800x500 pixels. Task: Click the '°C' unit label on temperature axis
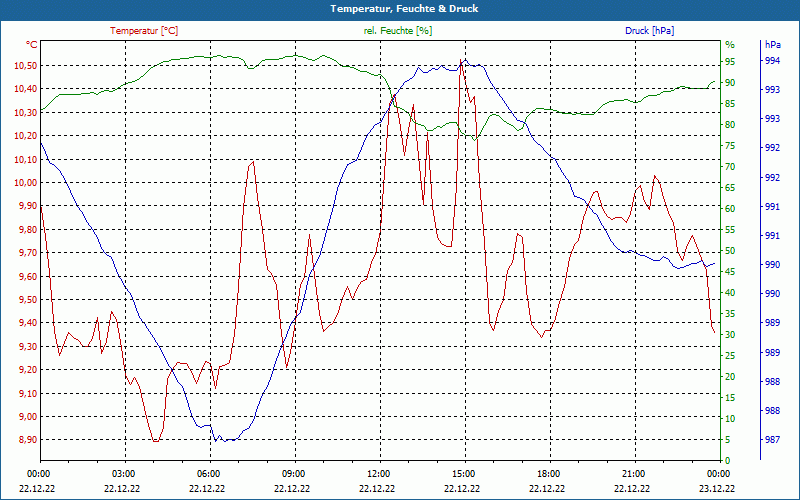tap(32, 45)
